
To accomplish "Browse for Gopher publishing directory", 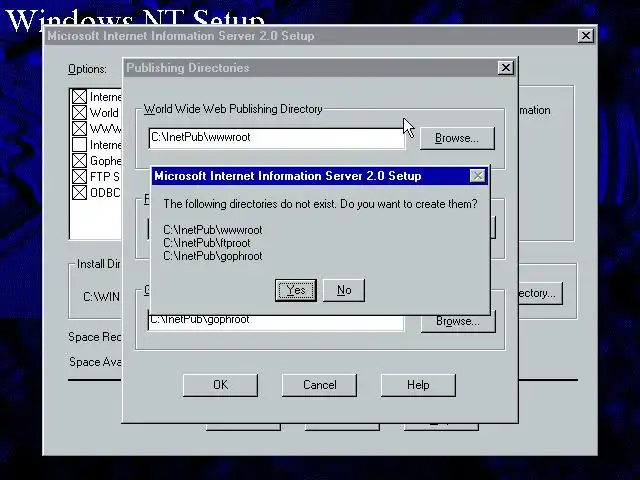I will 458,321.
